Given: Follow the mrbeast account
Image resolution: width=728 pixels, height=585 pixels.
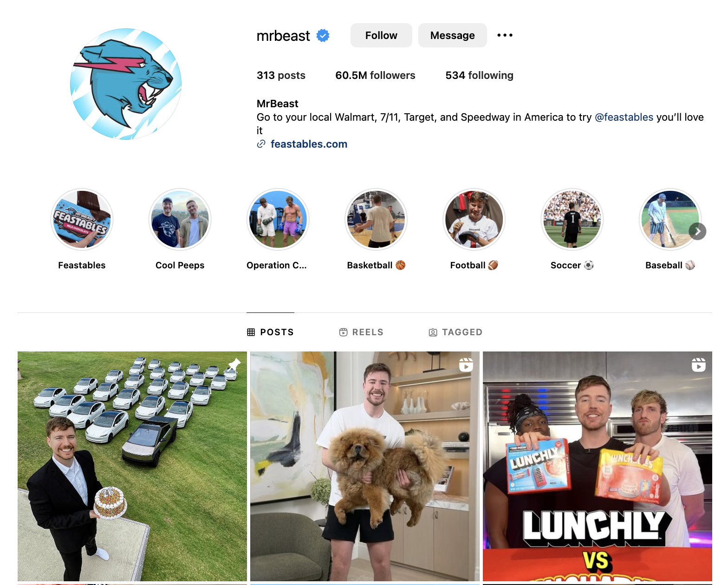Looking at the screenshot, I should pyautogui.click(x=381, y=35).
